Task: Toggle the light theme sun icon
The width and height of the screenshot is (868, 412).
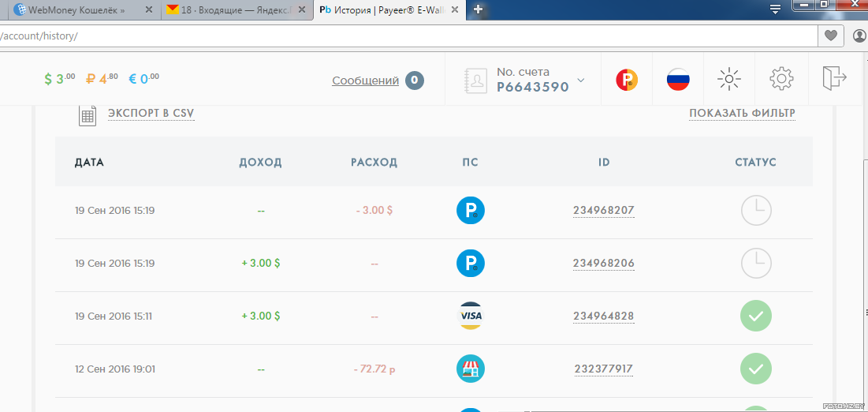Action: [729, 79]
